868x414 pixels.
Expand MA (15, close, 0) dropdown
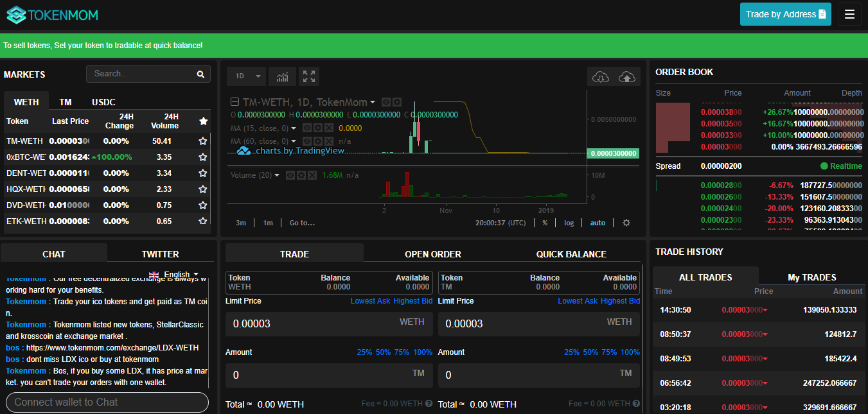[x=294, y=128]
